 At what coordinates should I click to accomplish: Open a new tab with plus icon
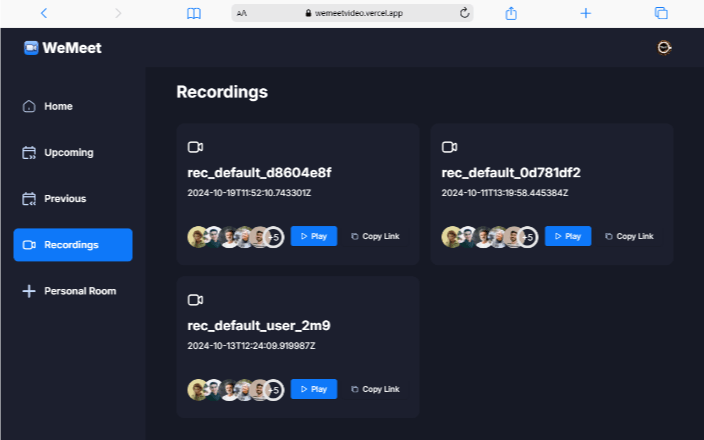[586, 13]
